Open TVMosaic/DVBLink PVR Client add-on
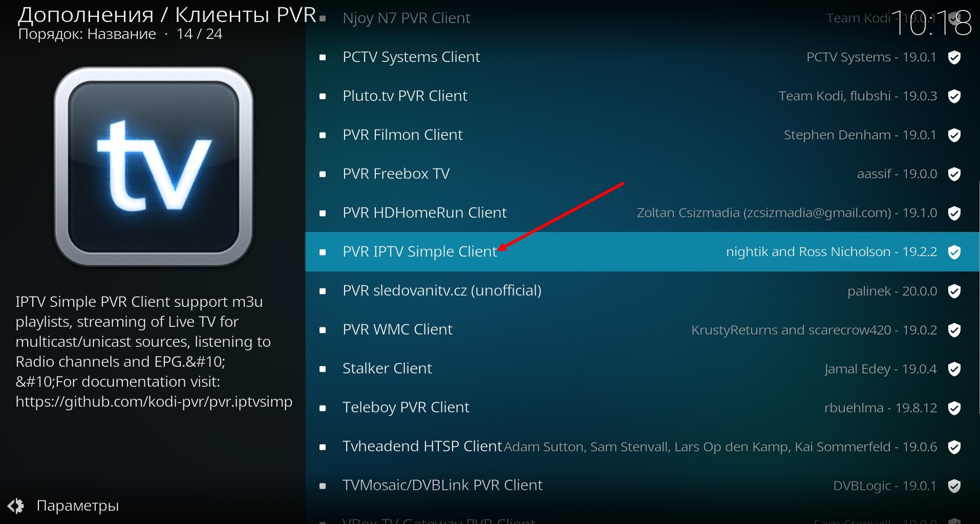The height and width of the screenshot is (524, 980). (643, 485)
